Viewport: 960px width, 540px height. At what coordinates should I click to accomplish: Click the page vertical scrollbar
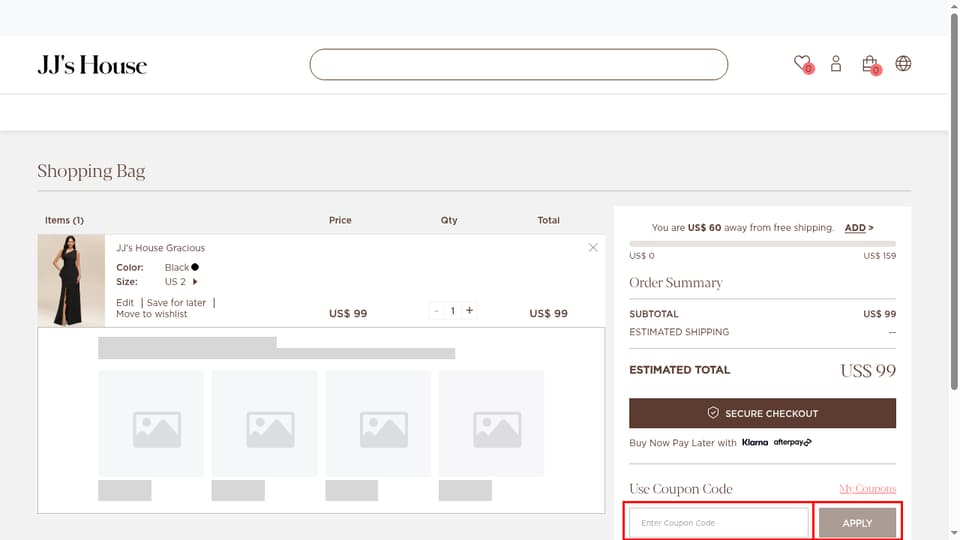[954, 202]
